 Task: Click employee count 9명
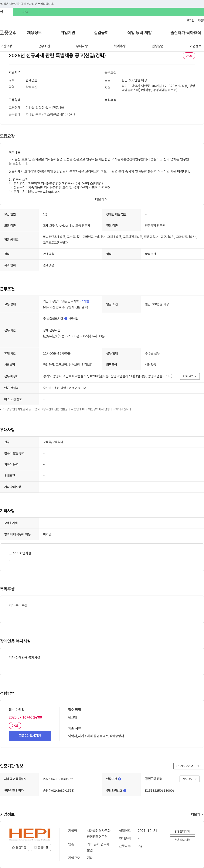pyautogui.click(x=140, y=846)
